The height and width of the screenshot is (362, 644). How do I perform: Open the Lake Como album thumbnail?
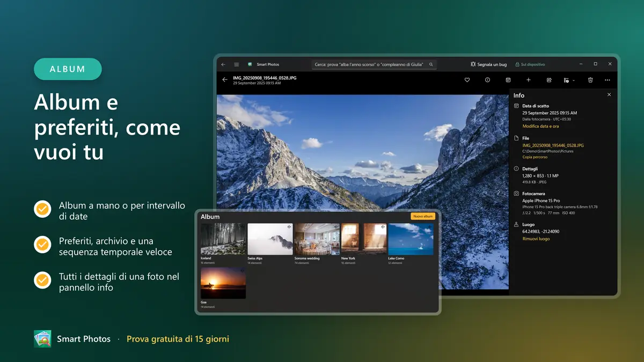pos(411,239)
